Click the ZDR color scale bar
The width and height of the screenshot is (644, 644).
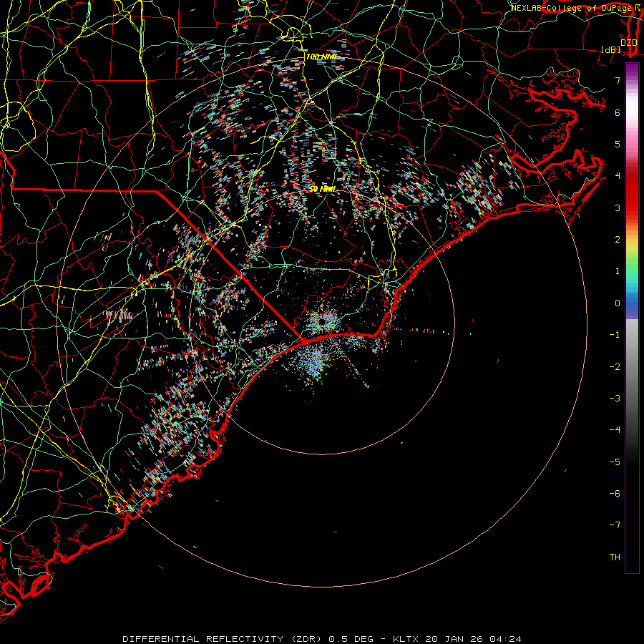click(632, 318)
